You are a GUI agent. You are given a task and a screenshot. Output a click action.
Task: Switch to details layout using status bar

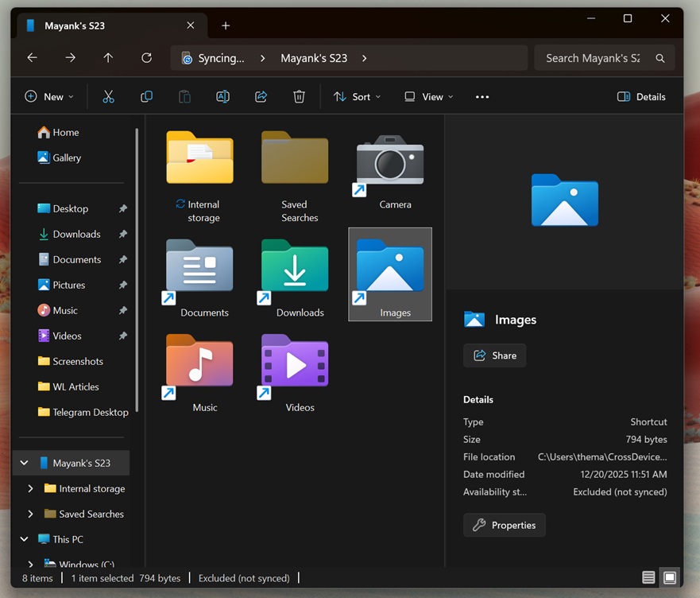[648, 577]
